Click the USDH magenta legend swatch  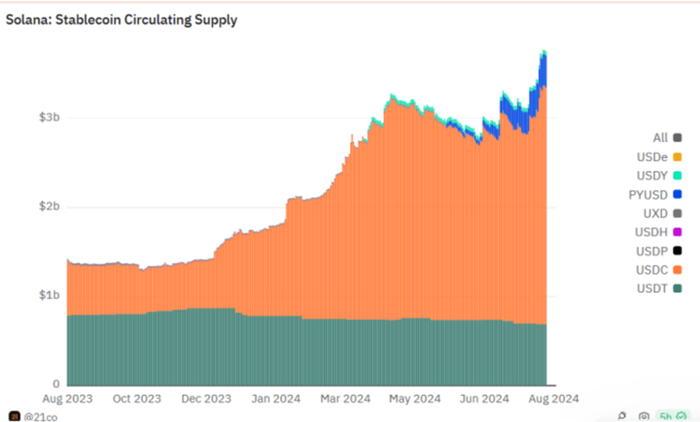[677, 232]
